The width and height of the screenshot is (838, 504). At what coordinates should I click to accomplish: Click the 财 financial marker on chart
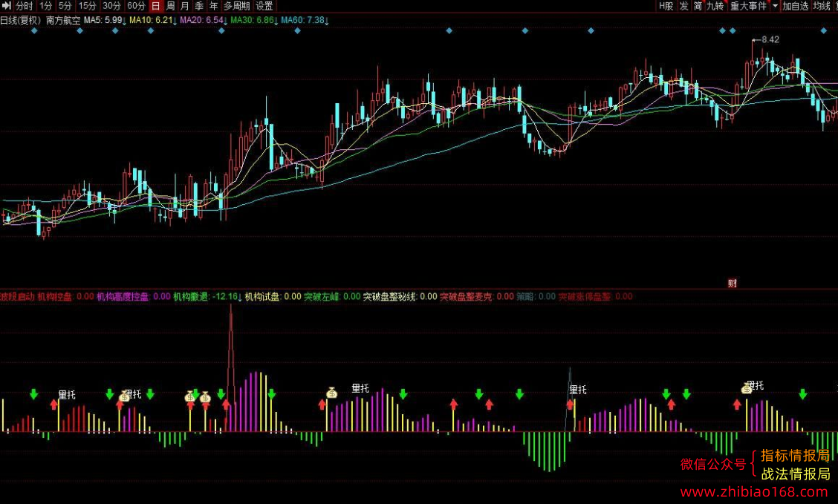click(x=733, y=284)
